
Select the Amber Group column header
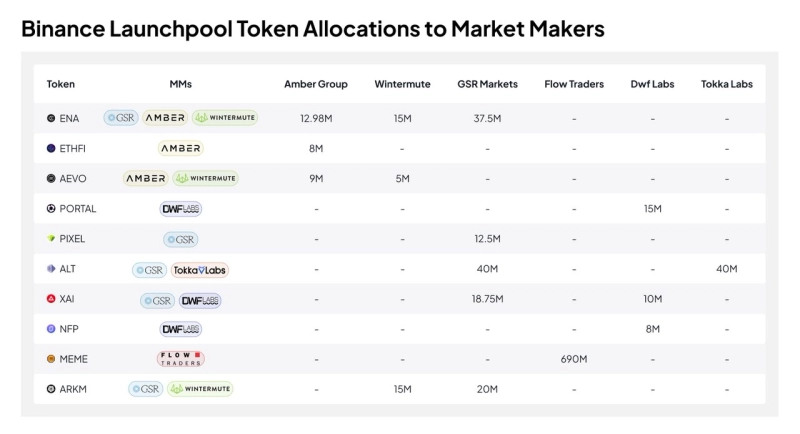[x=316, y=84]
